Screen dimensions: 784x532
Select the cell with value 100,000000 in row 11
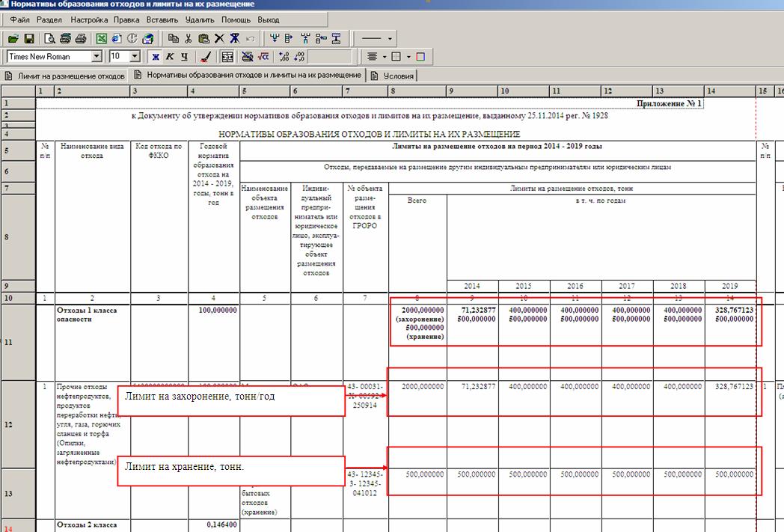[213, 310]
